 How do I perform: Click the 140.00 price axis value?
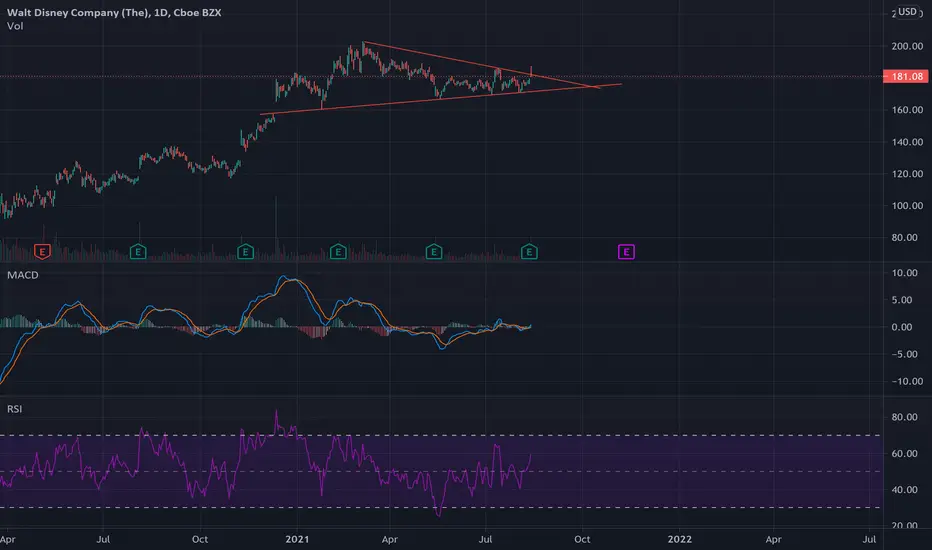(907, 142)
